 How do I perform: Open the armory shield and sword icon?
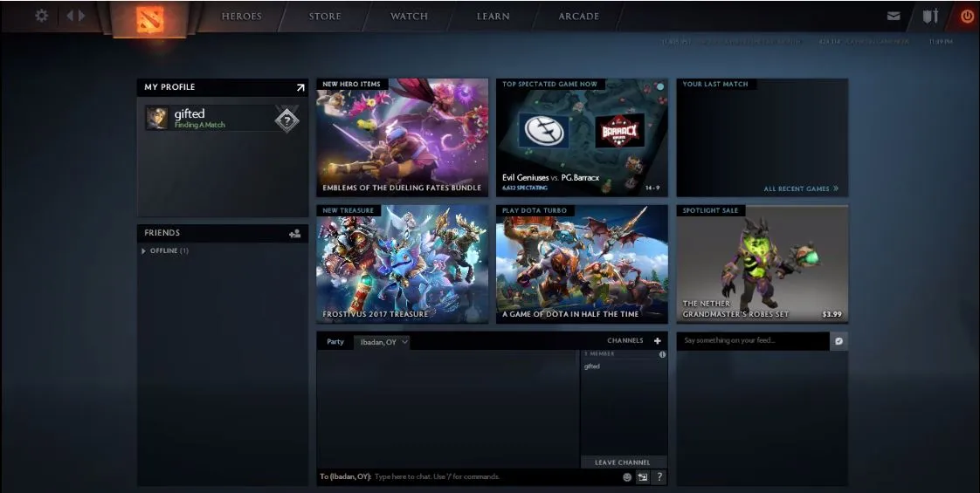(x=930, y=17)
